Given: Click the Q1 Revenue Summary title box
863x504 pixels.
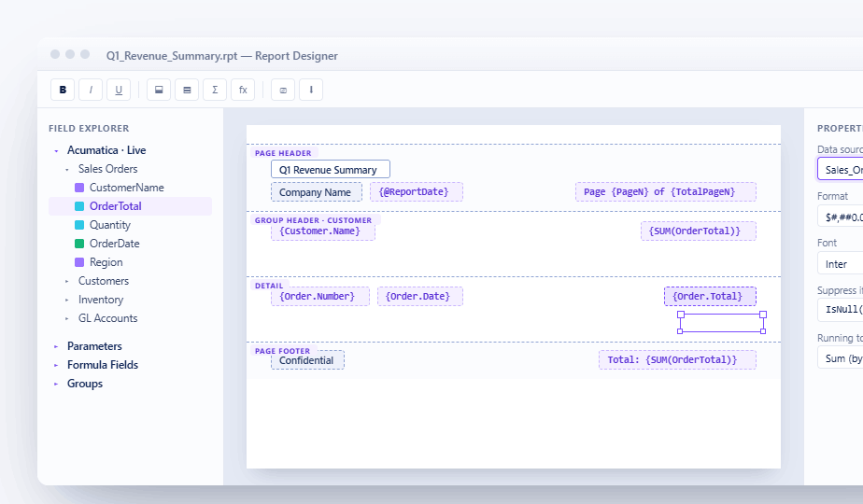Looking at the screenshot, I should coord(330,170).
